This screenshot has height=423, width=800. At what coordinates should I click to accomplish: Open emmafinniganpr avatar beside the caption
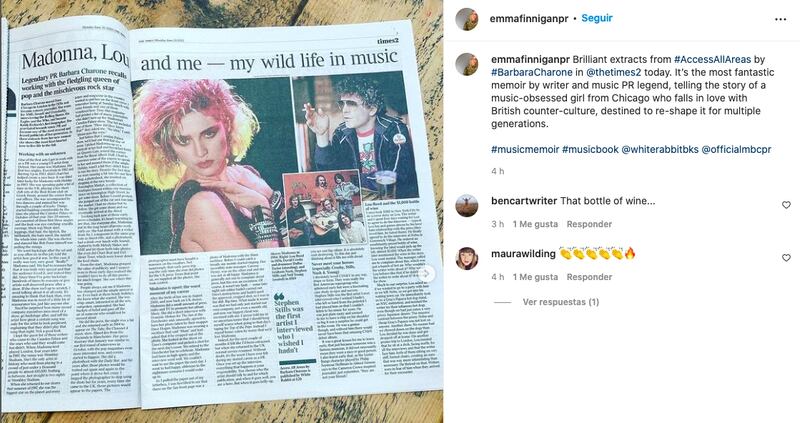[x=467, y=64]
